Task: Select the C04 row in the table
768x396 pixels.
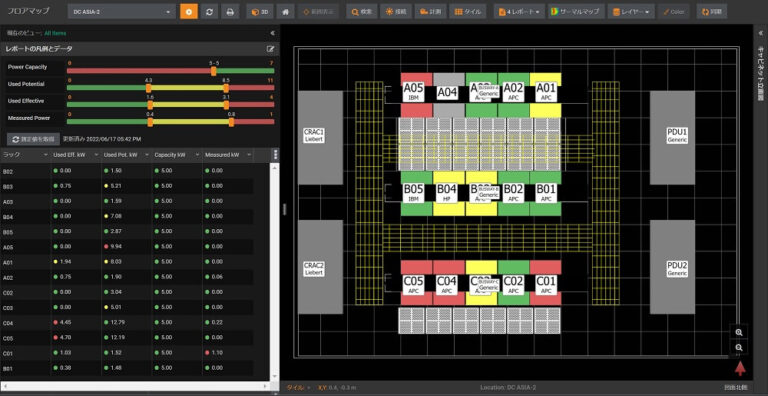Action: [126, 323]
